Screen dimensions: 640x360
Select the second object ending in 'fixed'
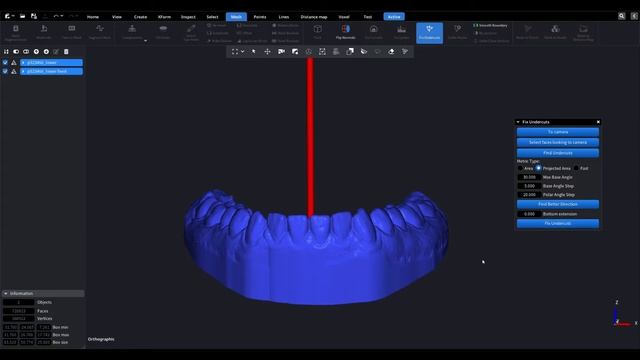coord(51,71)
